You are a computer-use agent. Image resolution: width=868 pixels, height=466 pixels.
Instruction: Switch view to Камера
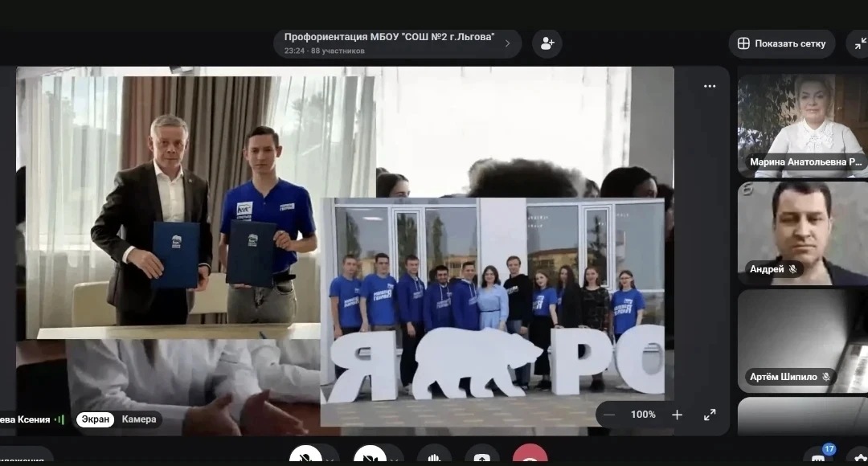pos(139,419)
